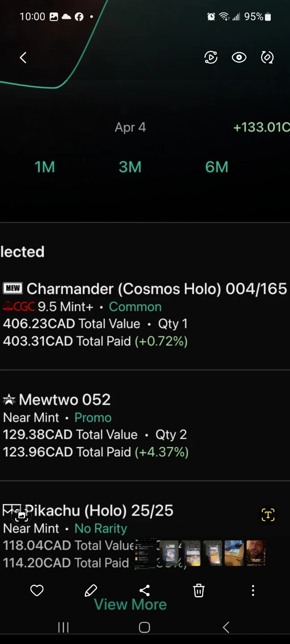The height and width of the screenshot is (644, 290).
Task: Tap the rotate screen icon
Action: pyautogui.click(x=267, y=57)
